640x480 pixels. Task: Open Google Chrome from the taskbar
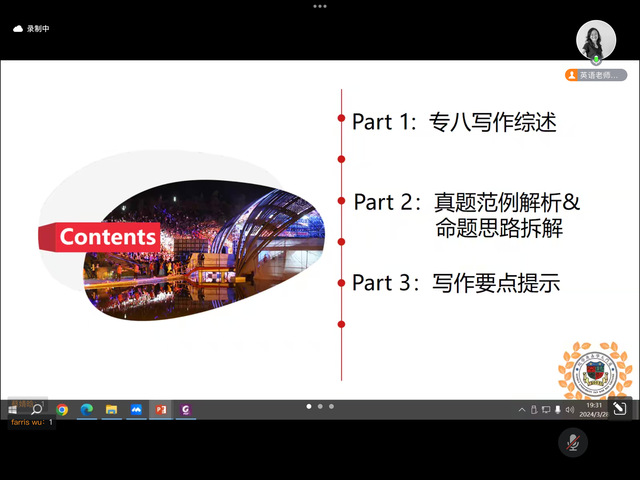point(62,409)
